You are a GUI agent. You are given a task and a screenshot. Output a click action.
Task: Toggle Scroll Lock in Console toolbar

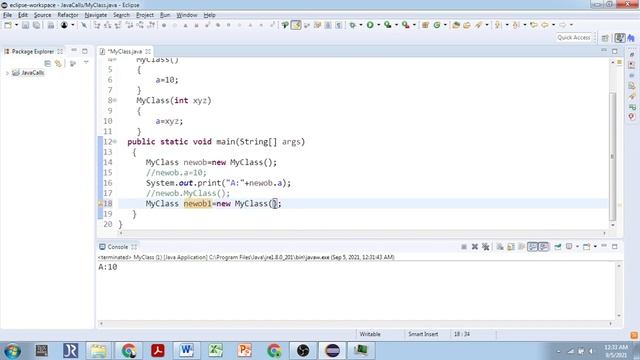click(511, 247)
